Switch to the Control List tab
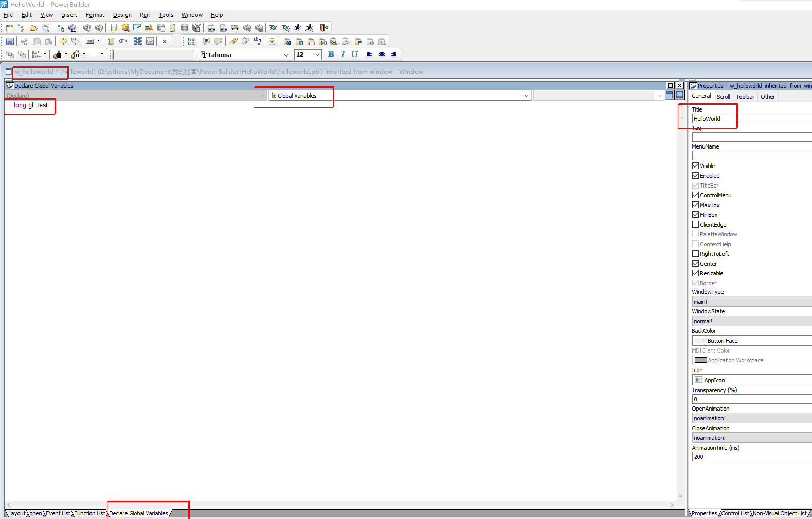812x519 pixels. click(x=735, y=513)
